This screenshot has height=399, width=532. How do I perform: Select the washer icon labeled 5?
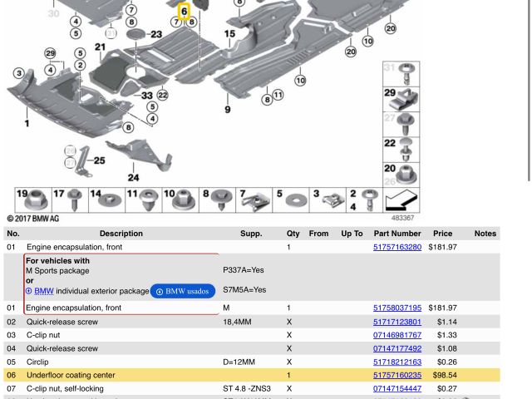(293, 200)
